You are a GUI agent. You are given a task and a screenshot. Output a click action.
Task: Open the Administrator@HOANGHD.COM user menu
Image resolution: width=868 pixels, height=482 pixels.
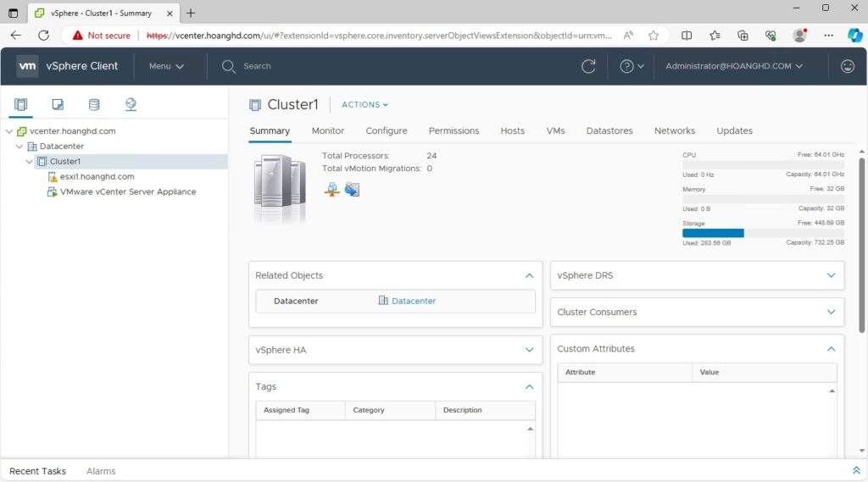[734, 66]
